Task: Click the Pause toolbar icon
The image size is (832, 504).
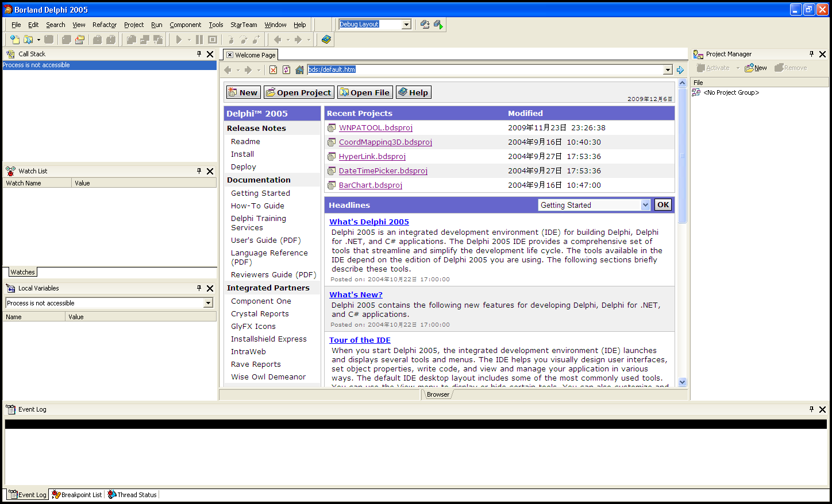Action: (199, 40)
